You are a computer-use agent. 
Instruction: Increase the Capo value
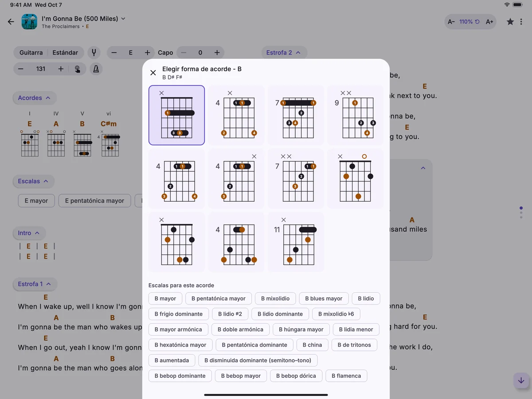[217, 53]
